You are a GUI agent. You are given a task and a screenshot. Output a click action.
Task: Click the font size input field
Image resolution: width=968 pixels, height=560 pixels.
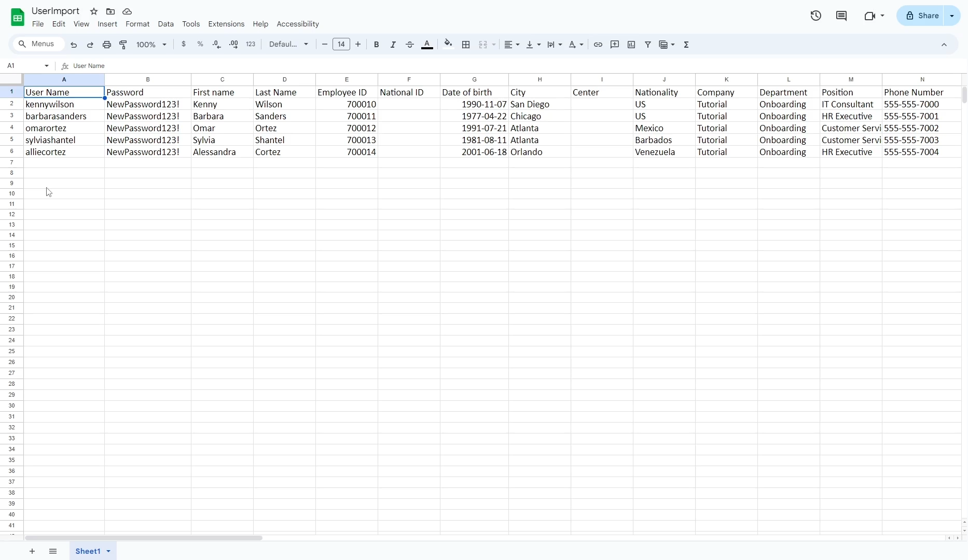(x=341, y=45)
